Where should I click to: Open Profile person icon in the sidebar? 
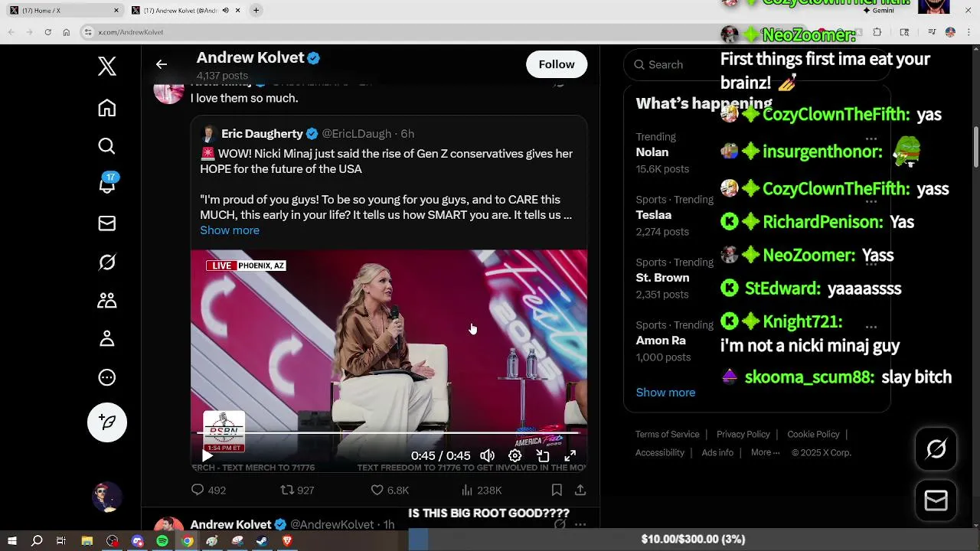point(107,338)
